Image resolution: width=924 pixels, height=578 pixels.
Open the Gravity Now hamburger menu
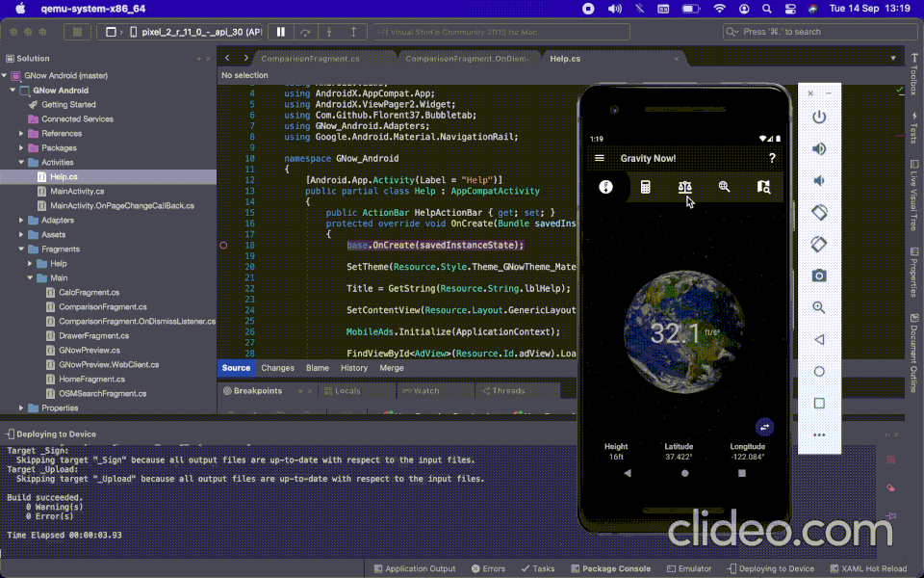point(600,158)
